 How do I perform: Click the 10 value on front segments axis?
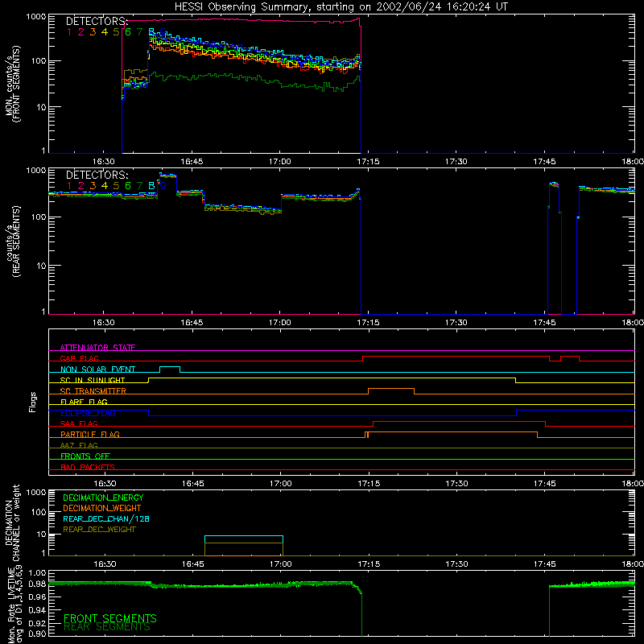click(43, 107)
